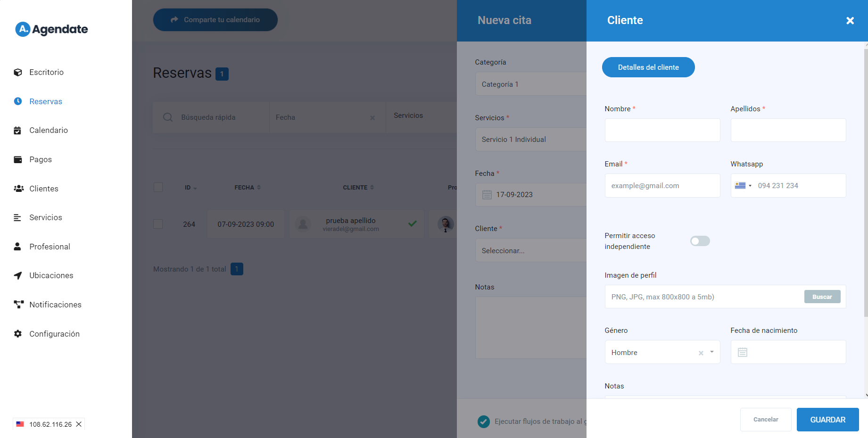Click the Calendario icon in sidebar
Image resolution: width=868 pixels, height=438 pixels.
point(17,131)
